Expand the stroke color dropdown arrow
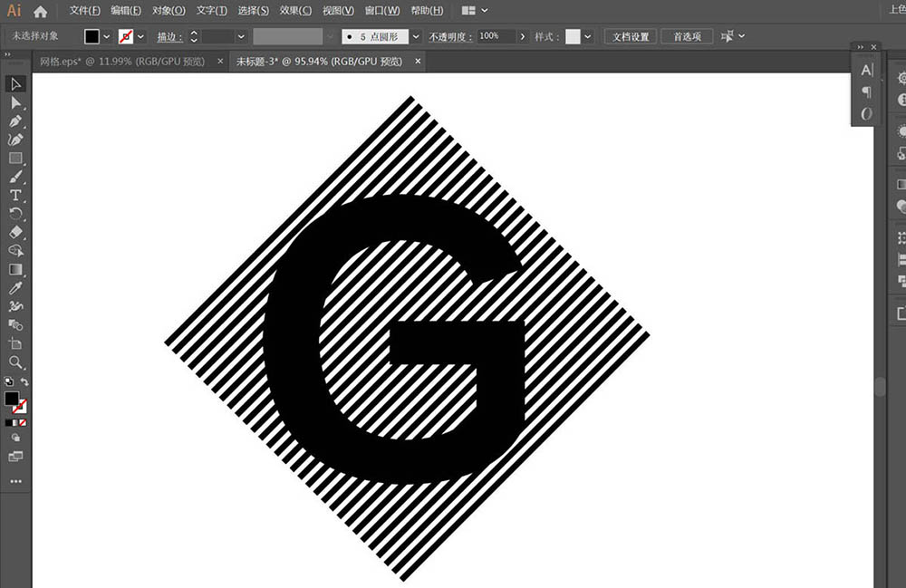The image size is (906, 588). [140, 36]
